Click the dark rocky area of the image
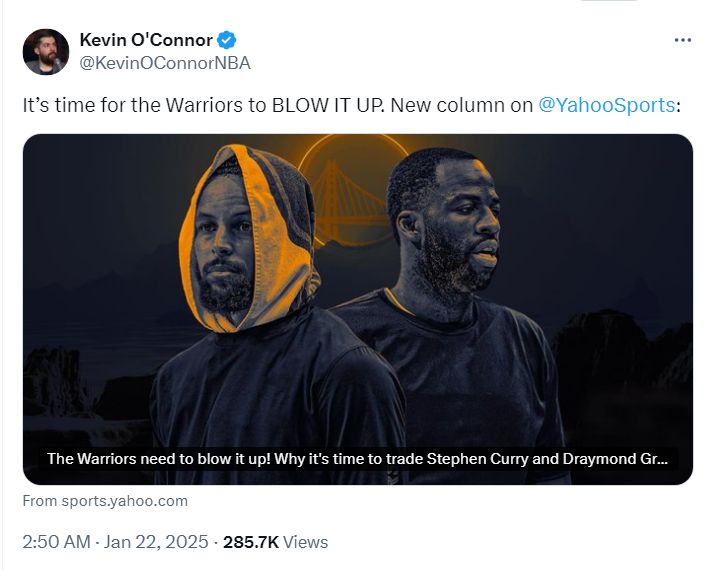 coord(624,353)
